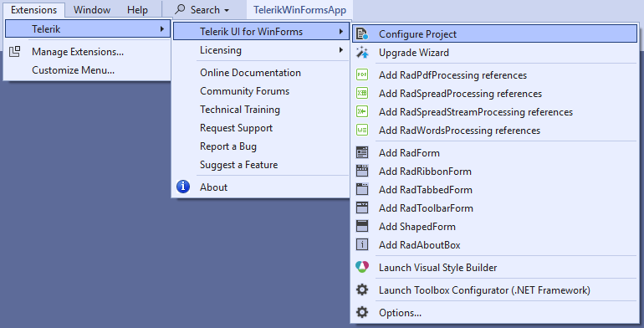
Task: Click the Configure Project icon
Action: click(362, 33)
